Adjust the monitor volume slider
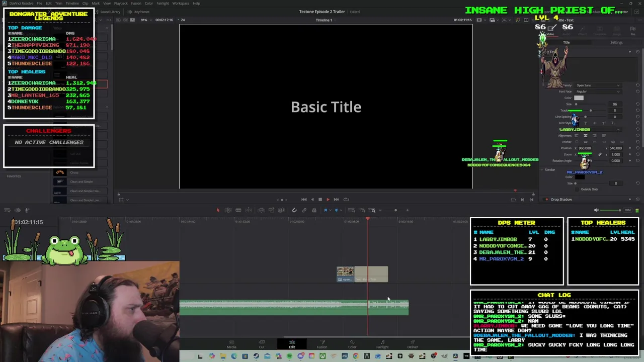This screenshot has height=362, width=644. tap(611, 210)
